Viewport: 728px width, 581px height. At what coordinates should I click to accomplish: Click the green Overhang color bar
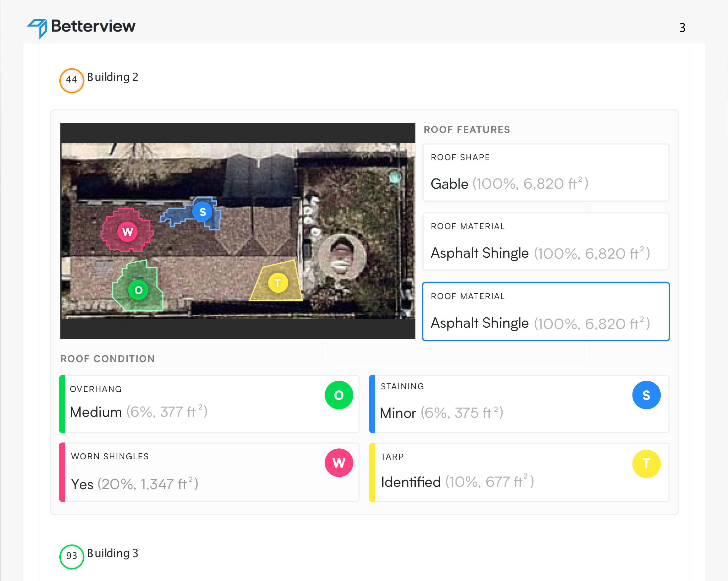[62, 404]
